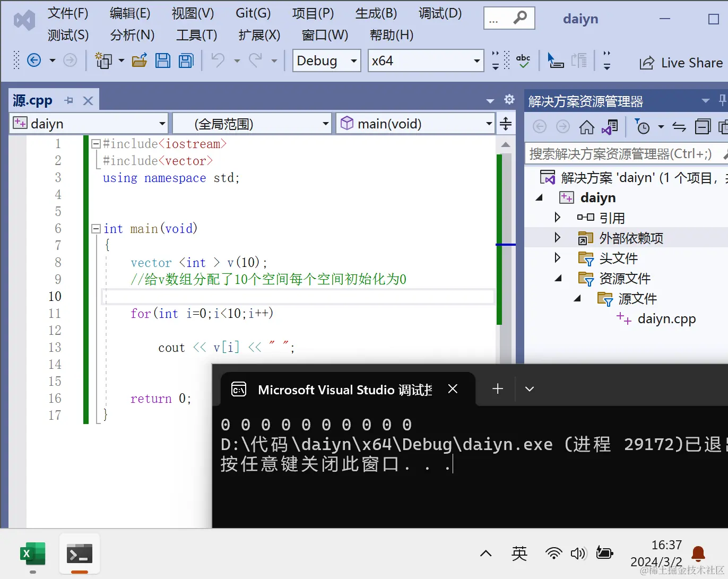Click Solution Explorer switch views icon
Image resolution: width=728 pixels, height=579 pixels.
click(610, 127)
